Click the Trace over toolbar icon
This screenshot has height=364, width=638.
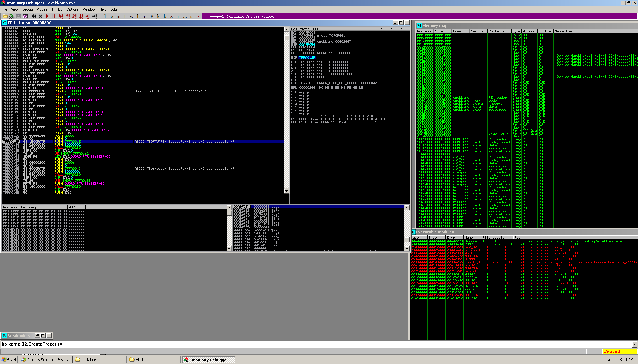tap(81, 16)
